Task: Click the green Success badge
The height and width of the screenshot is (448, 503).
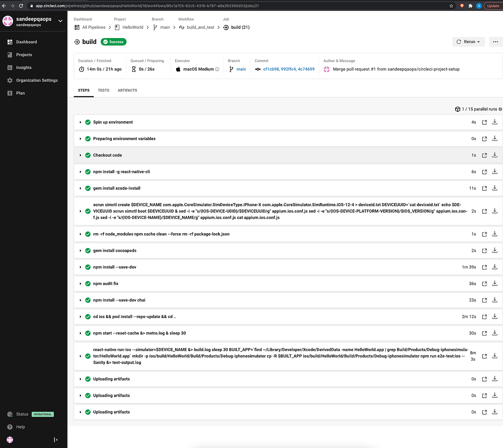Action: click(114, 42)
